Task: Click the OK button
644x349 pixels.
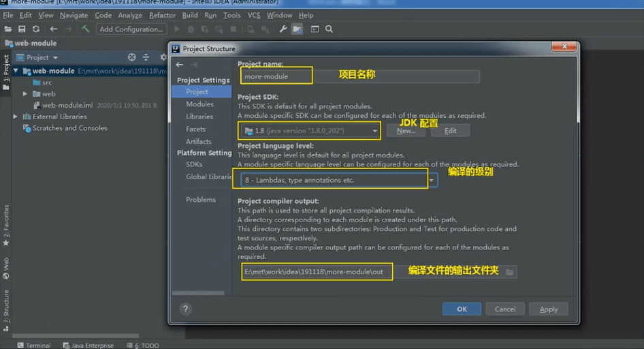Action: point(462,309)
